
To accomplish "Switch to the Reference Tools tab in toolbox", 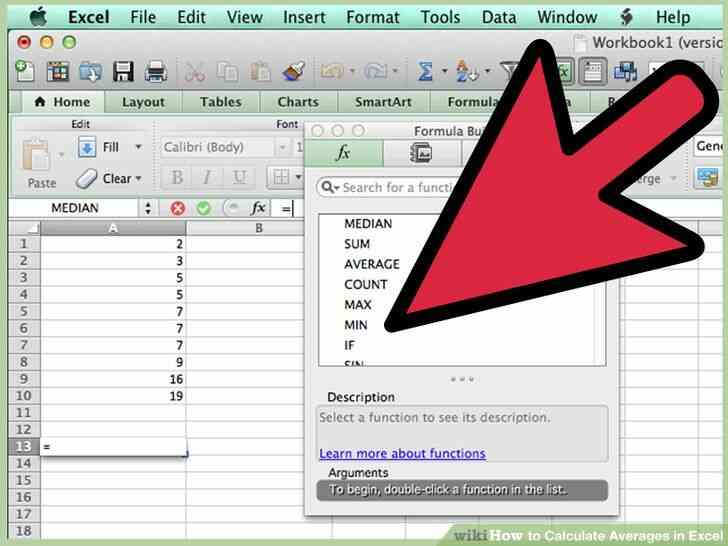I will tap(422, 153).
